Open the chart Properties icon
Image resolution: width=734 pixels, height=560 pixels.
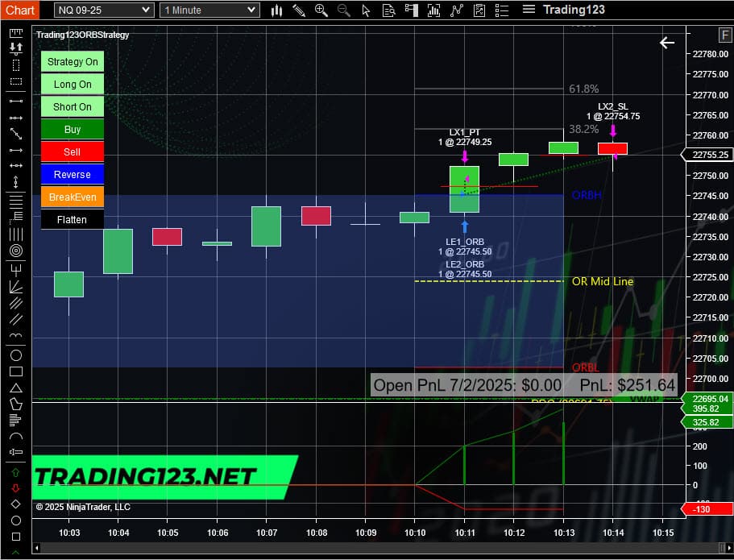pyautogui.click(x=479, y=10)
